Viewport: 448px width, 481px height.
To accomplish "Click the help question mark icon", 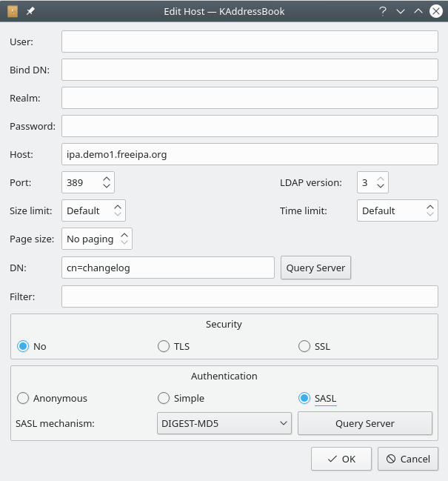I will click(x=382, y=11).
